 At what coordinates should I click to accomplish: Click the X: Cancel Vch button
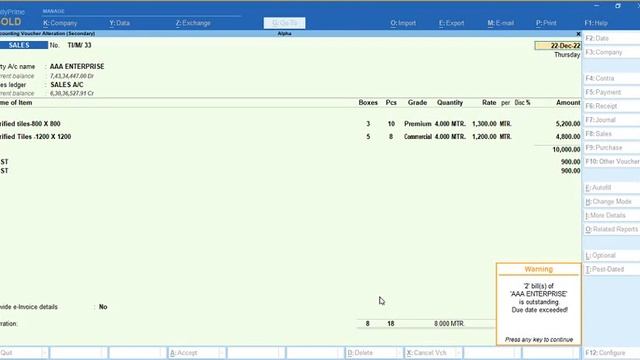point(433,353)
